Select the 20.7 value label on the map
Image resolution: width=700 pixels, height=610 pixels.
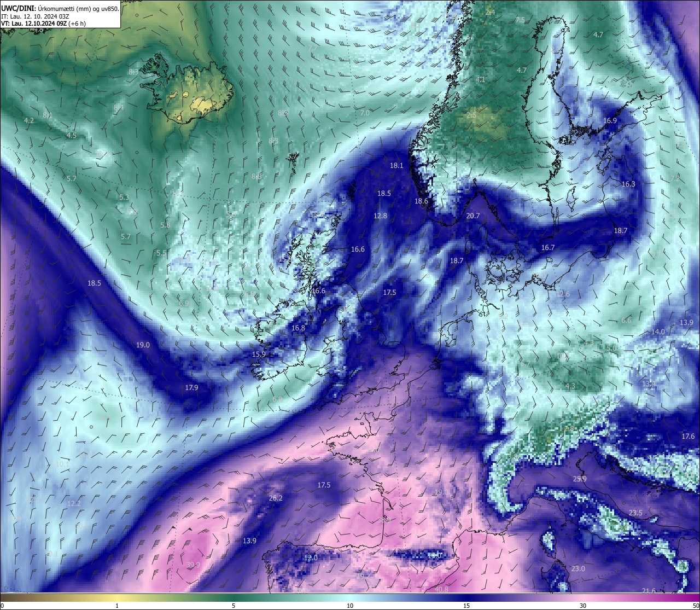(x=473, y=216)
